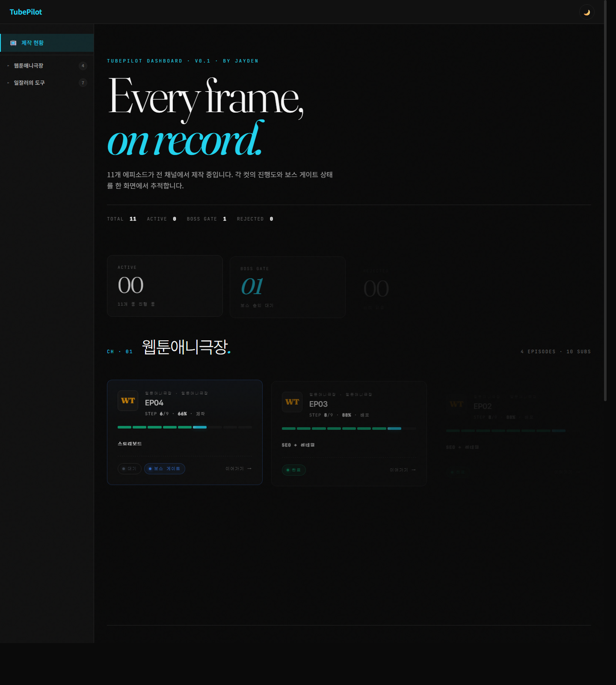Image resolution: width=616 pixels, height=685 pixels.
Task: Click the WT thumbnail on the EP04 card
Action: tap(128, 401)
